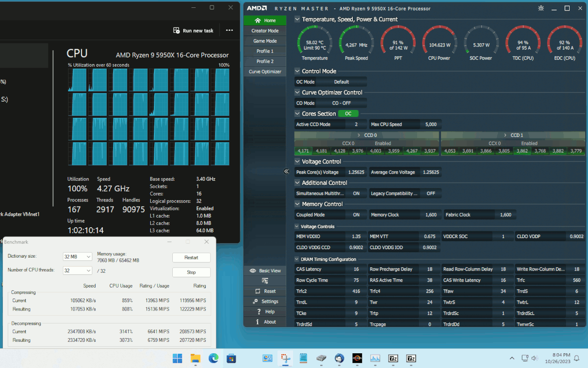This screenshot has width=588, height=368.
Task: Click the disk drive utility taskbar icon
Action: tap(322, 358)
